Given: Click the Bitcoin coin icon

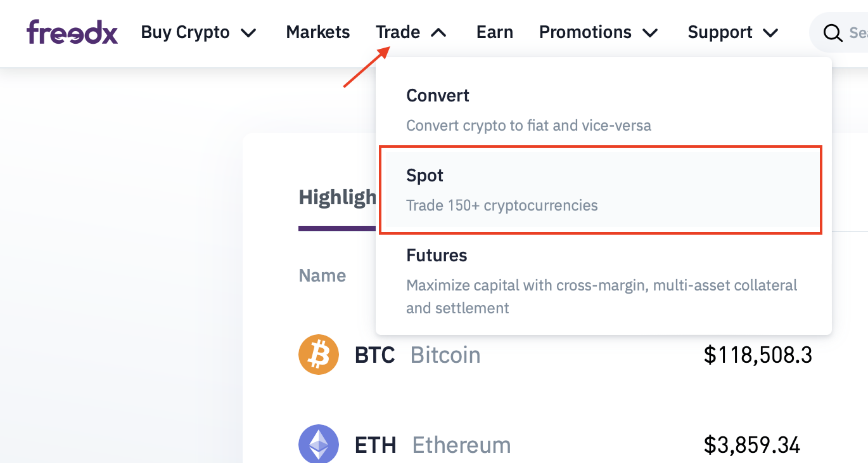Looking at the screenshot, I should coord(319,355).
